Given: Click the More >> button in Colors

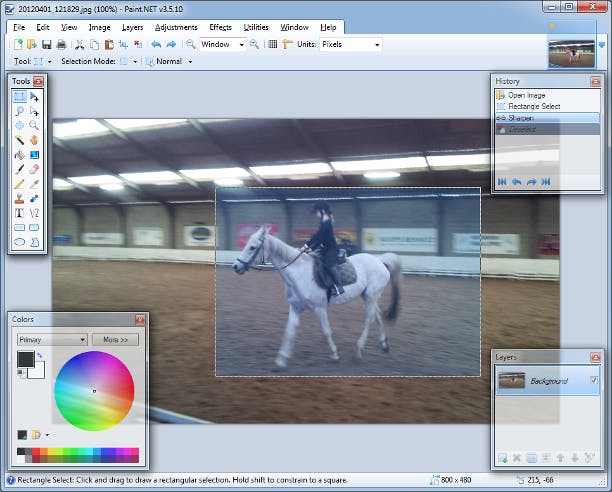Looking at the screenshot, I should point(116,340).
